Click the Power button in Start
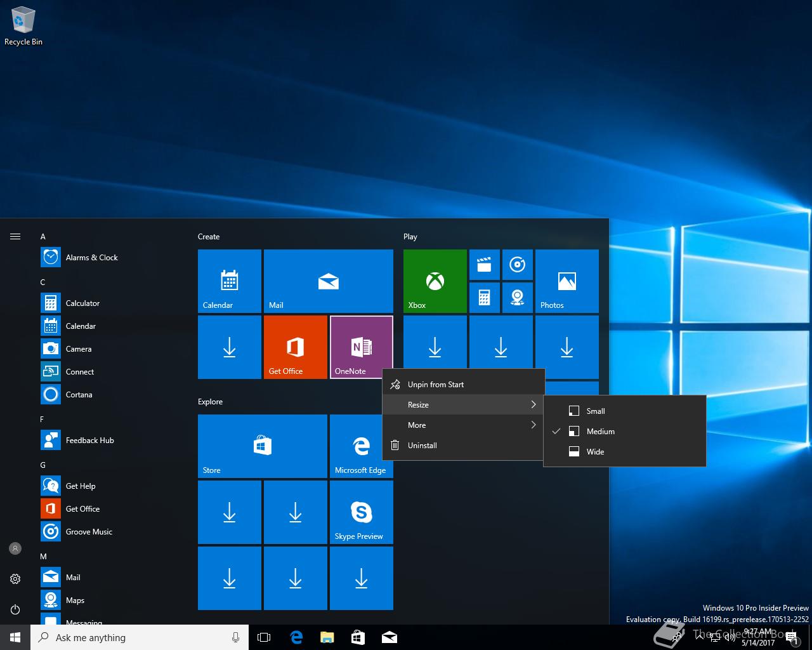 [x=15, y=609]
